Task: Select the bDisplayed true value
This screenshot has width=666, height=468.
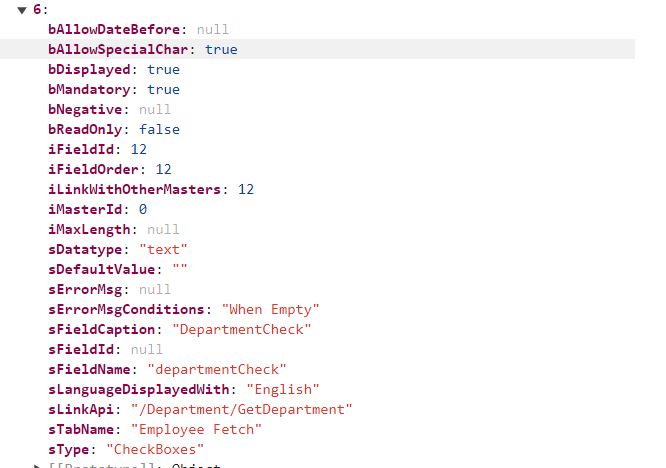Action: point(163,69)
